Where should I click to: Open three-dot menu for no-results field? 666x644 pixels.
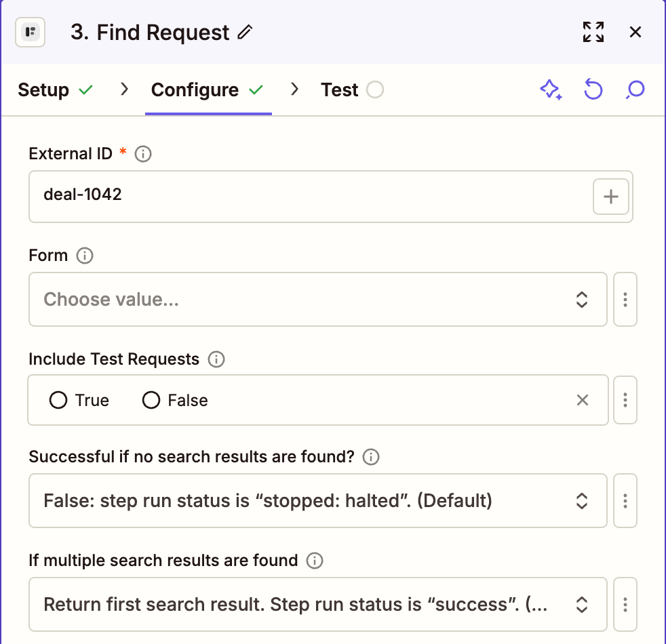pos(625,500)
